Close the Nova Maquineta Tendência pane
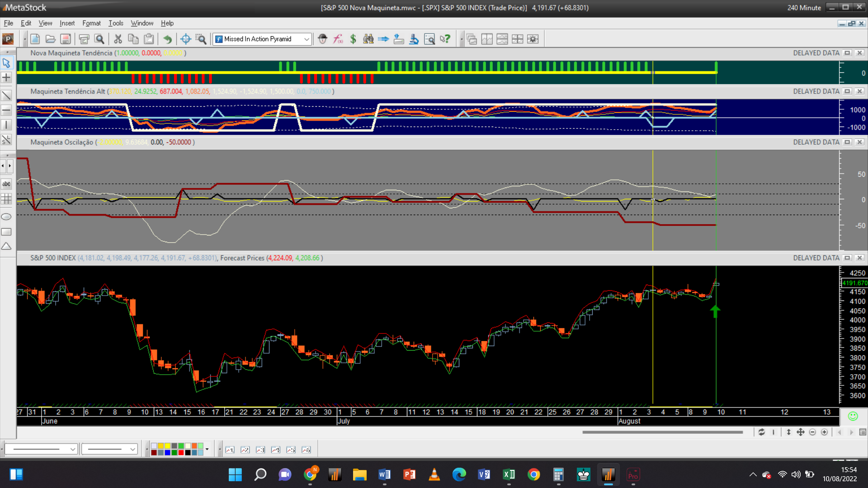 (860, 53)
